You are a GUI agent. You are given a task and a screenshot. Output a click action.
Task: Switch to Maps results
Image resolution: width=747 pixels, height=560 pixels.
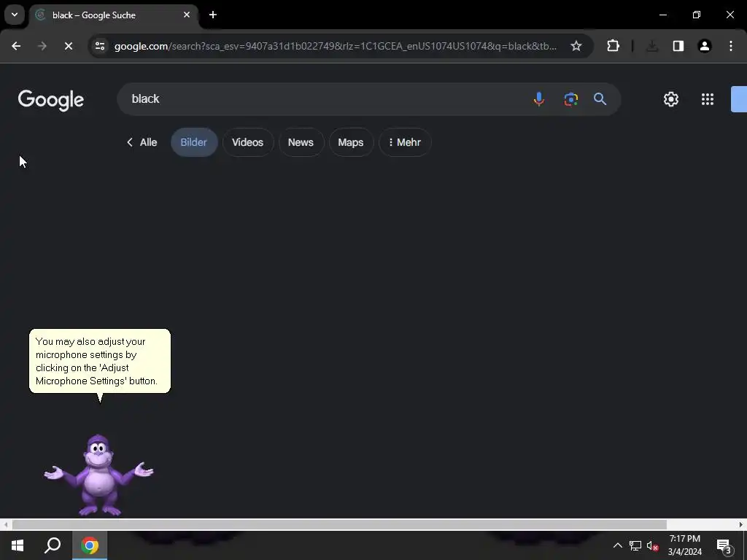coord(351,142)
